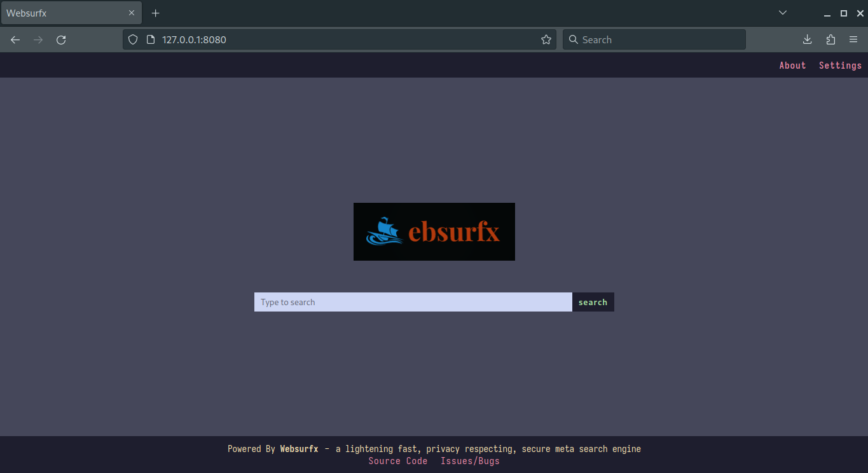Open the downloads panel icon
The image size is (868, 473).
tap(807, 39)
